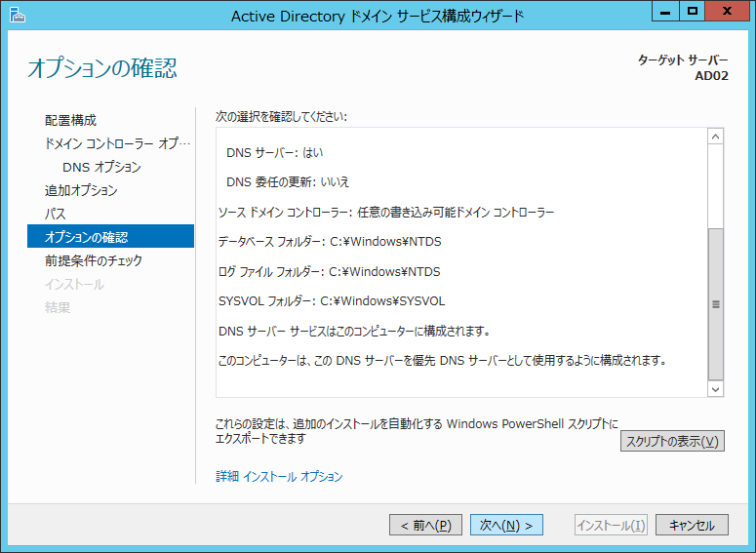756x553 pixels.
Task: Select the highlighted オプションの確認 step
Action: pyautogui.click(x=86, y=237)
